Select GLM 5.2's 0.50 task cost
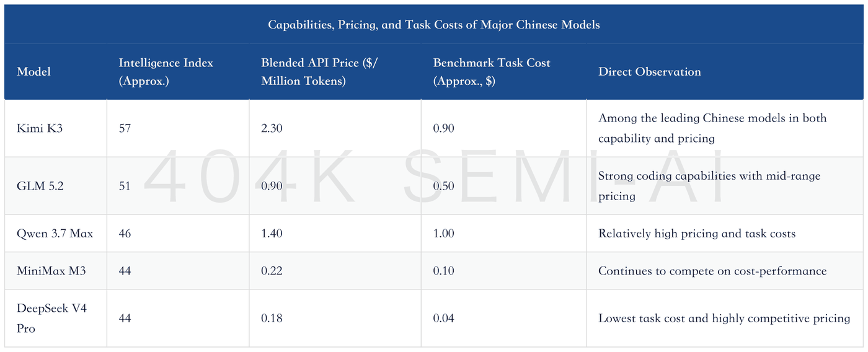The width and height of the screenshot is (868, 352). 443,186
